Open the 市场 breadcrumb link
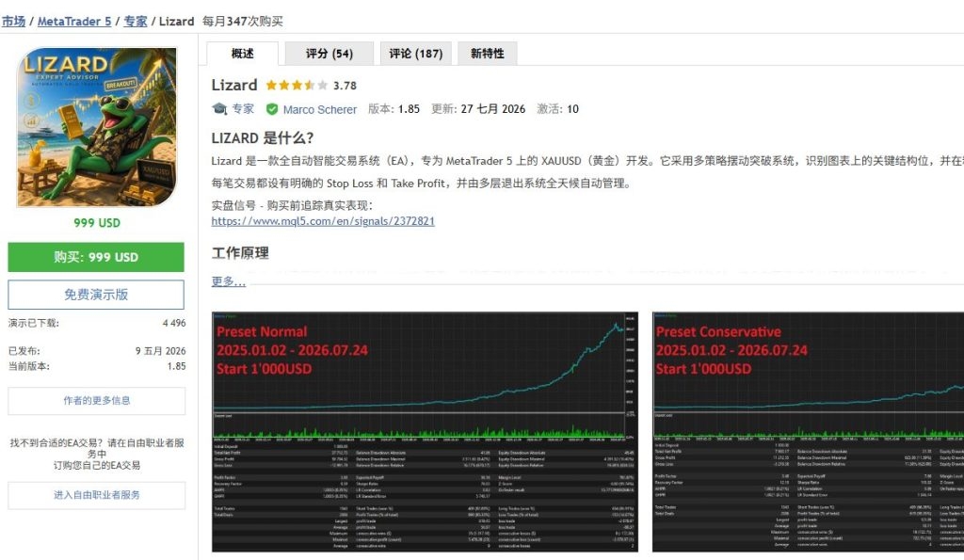964x560 pixels. 13,22
